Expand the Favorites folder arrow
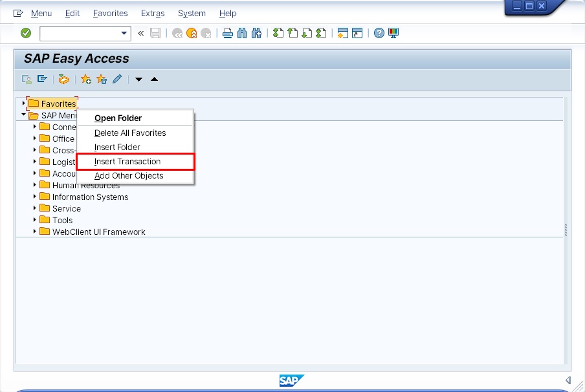This screenshot has height=392, width=585. tap(23, 103)
